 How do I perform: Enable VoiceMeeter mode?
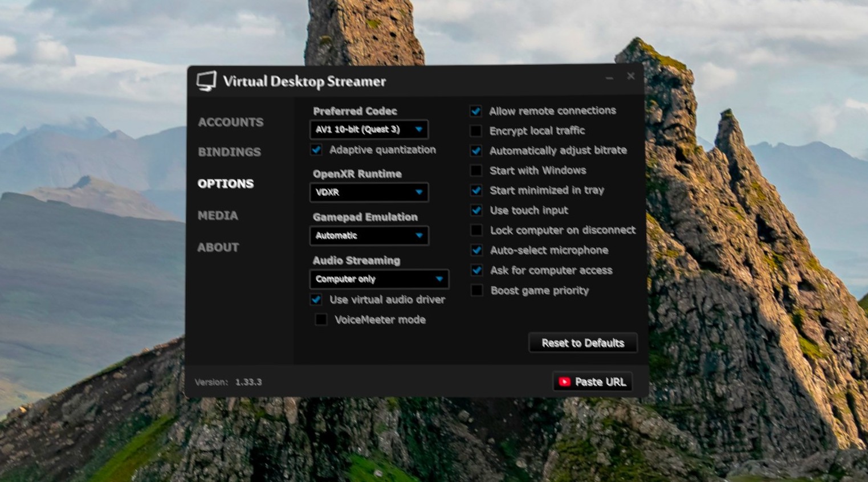[x=321, y=320]
